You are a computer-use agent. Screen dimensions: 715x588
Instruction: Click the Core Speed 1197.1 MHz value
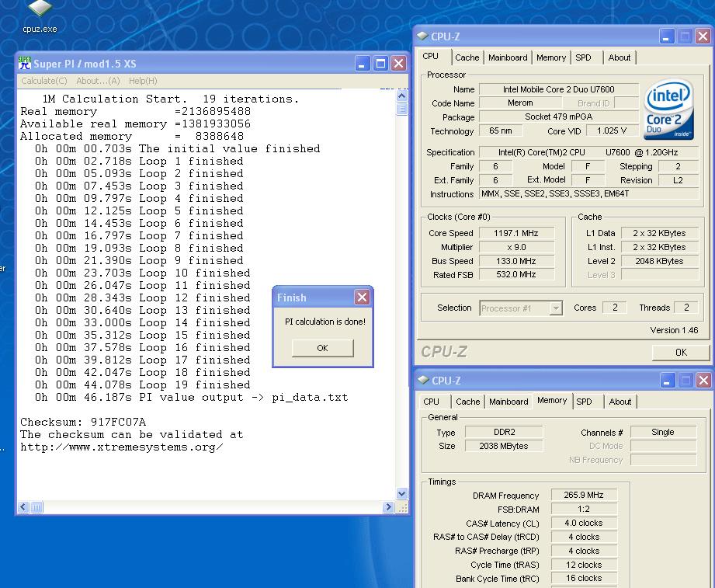[x=516, y=233]
